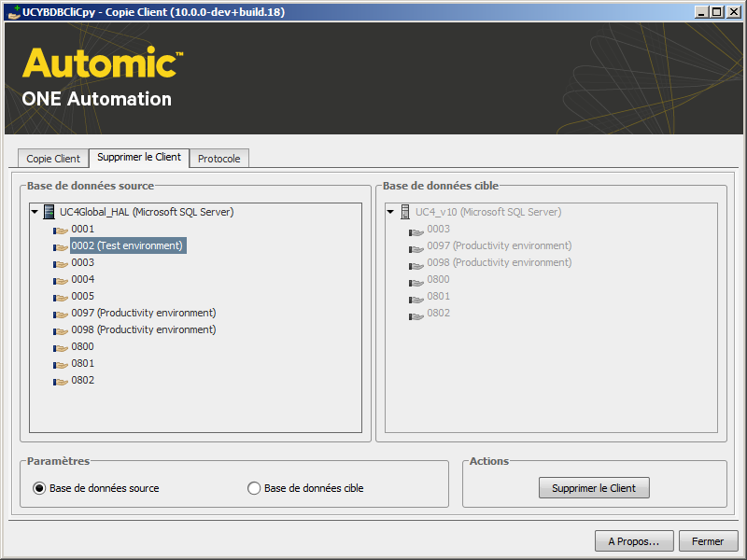The height and width of the screenshot is (560, 747).
Task: Collapse the UC4Global_HAL source database tree
Action: [35, 212]
